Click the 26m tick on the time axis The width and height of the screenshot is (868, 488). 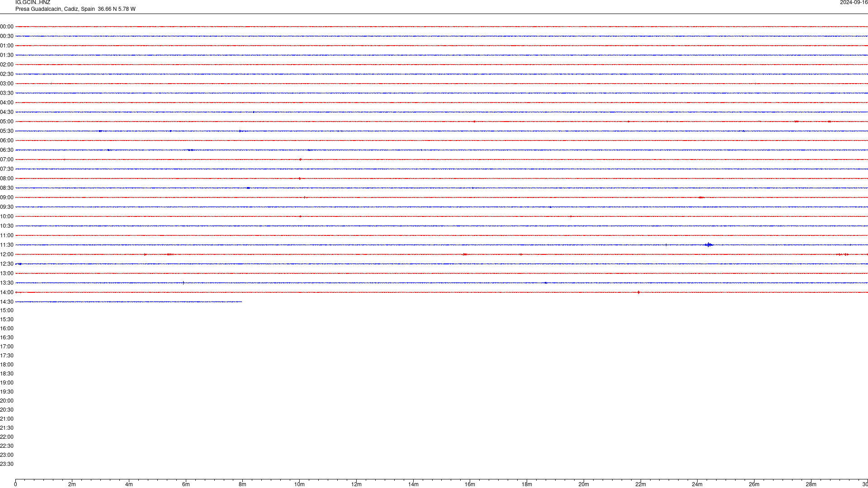[x=754, y=484]
